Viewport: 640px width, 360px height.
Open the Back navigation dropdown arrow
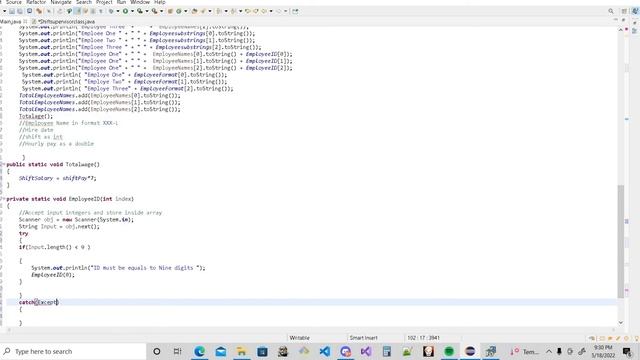[271, 11]
